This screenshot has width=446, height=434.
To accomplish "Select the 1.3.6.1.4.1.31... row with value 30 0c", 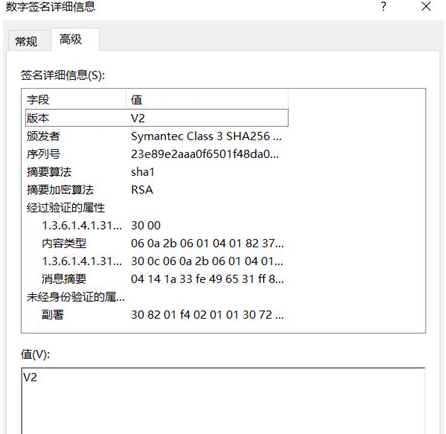I will click(157, 261).
